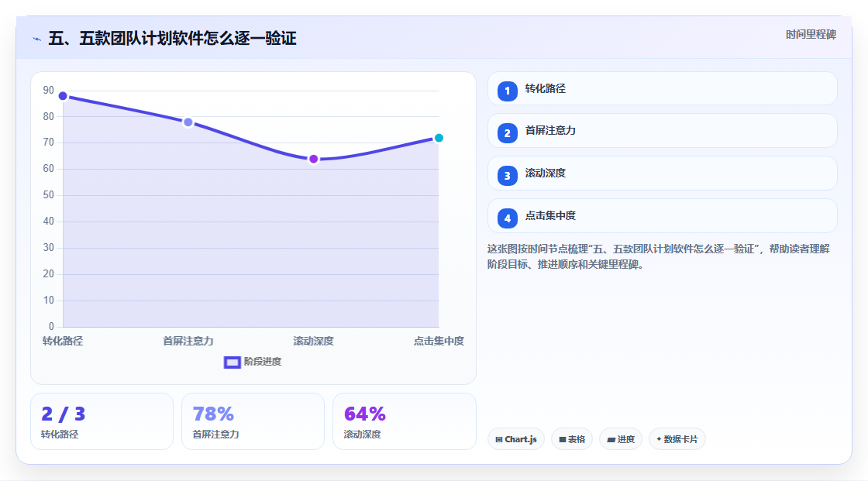Click the 阶段进度 legend label
Image resolution: width=868 pixels, height=481 pixels.
263,362
